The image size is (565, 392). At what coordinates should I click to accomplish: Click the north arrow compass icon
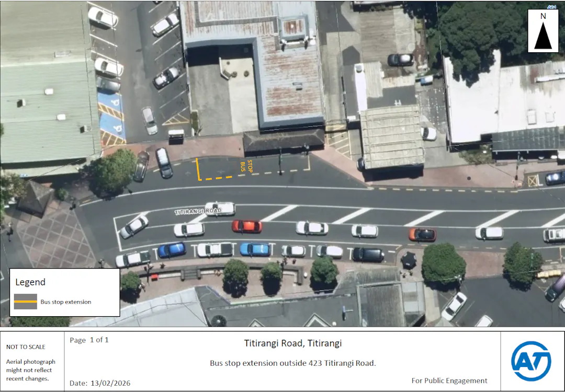[x=543, y=31]
